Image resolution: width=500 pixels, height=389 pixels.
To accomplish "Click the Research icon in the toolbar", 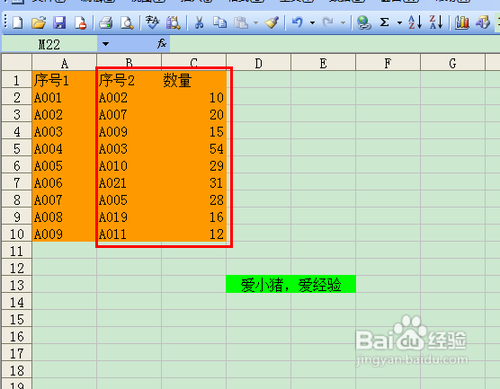I will [x=173, y=23].
